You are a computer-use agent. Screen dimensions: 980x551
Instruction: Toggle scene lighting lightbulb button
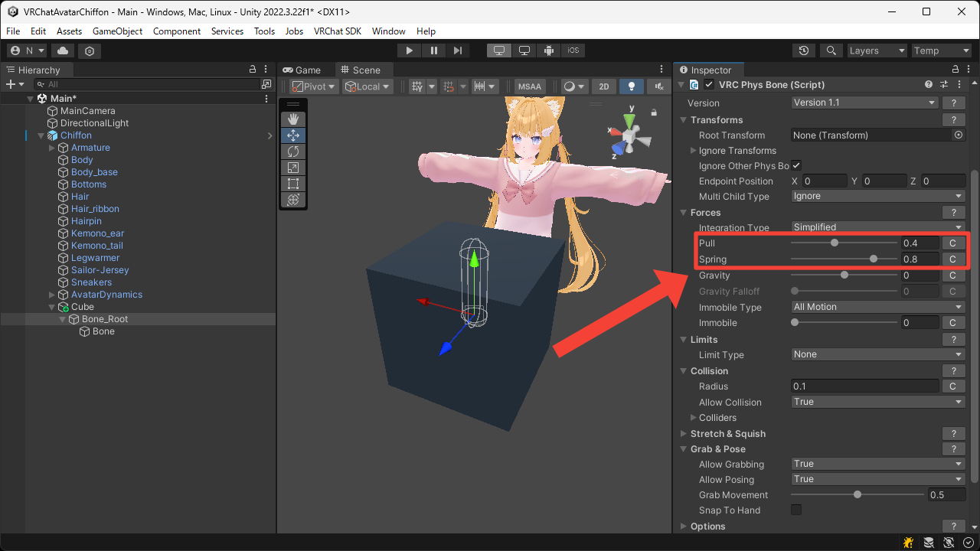[632, 86]
